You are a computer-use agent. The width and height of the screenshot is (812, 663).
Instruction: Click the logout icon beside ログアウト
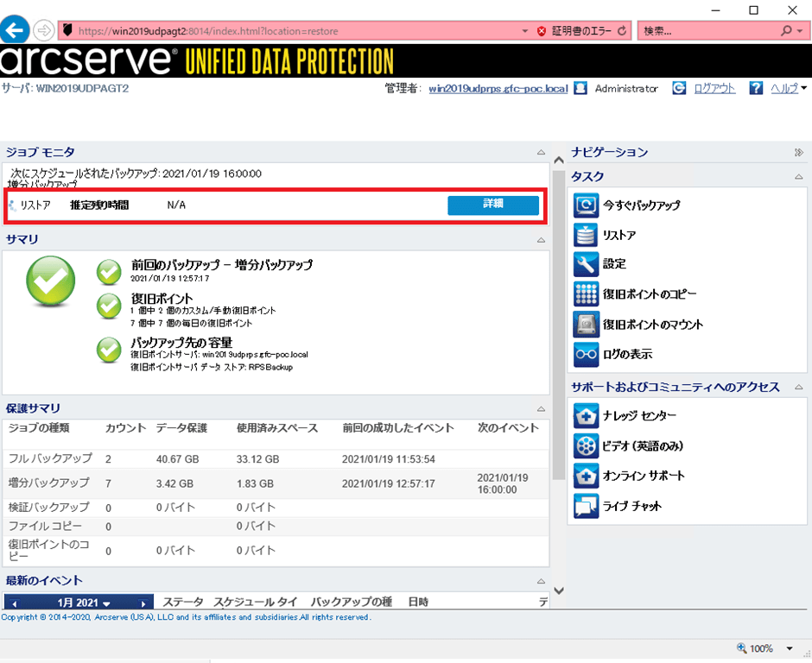(x=679, y=89)
